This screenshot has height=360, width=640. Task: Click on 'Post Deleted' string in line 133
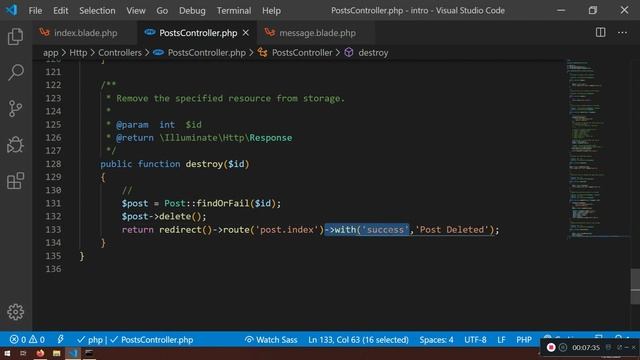coord(452,229)
